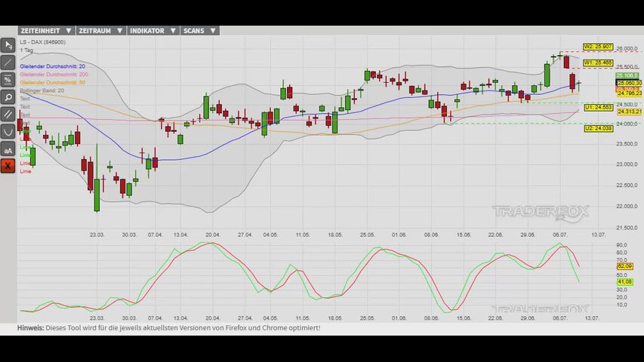Click the 'Bollinger Band: 20' legend label
This screenshot has width=644, height=362.
[x=42, y=90]
